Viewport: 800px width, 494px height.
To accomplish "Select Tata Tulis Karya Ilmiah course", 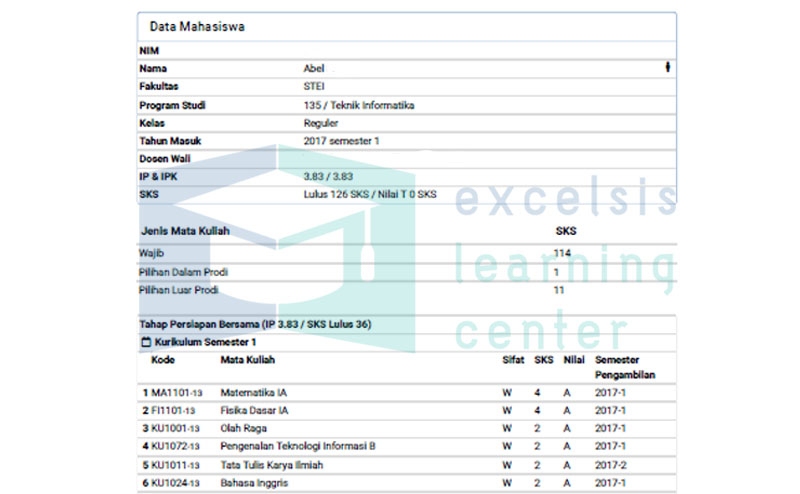I will [273, 465].
